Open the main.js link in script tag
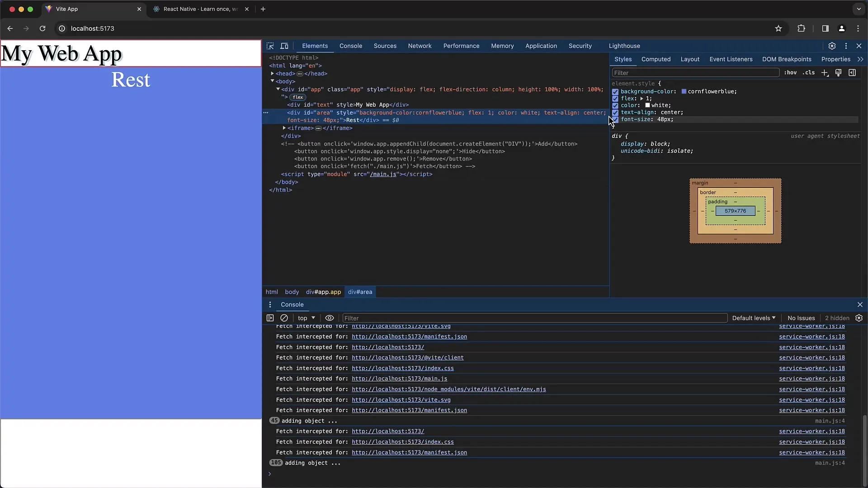 pos(383,174)
